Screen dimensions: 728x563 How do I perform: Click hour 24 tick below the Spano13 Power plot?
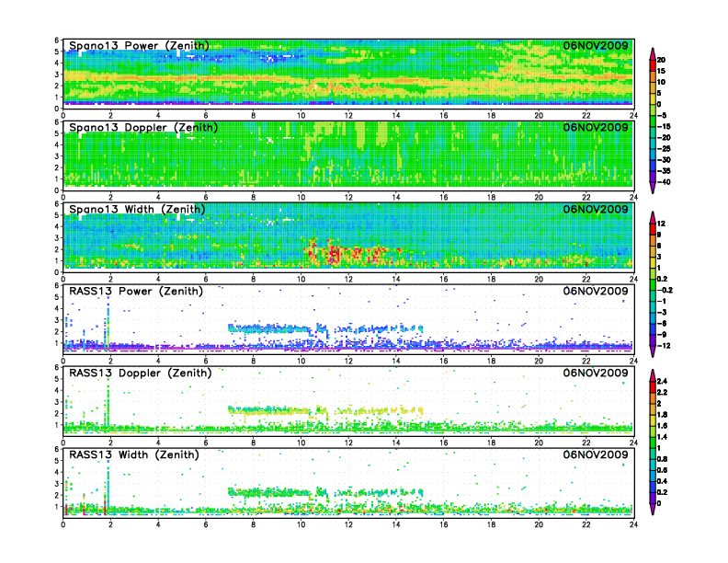pos(633,116)
